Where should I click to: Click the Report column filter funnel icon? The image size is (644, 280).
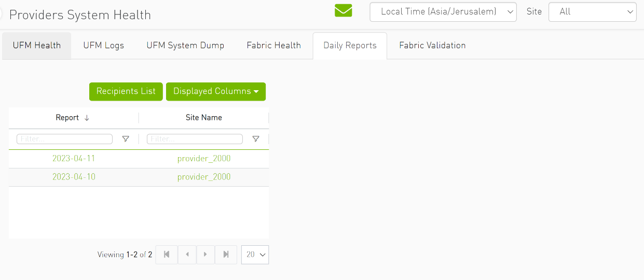point(126,139)
